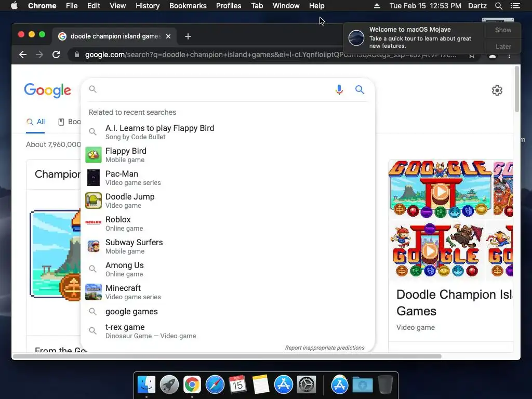Open the File menu

point(72,6)
